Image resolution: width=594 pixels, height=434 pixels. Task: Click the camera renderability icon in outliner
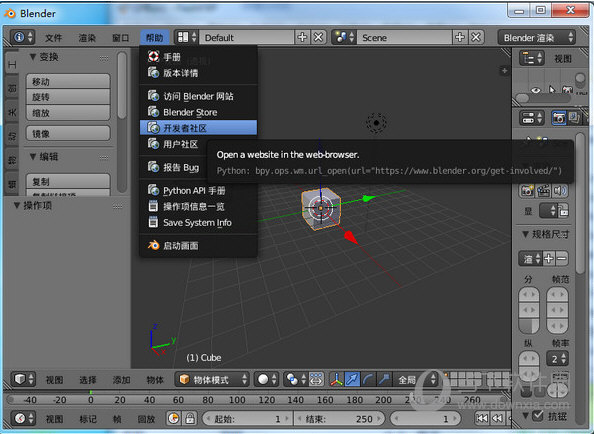[567, 90]
